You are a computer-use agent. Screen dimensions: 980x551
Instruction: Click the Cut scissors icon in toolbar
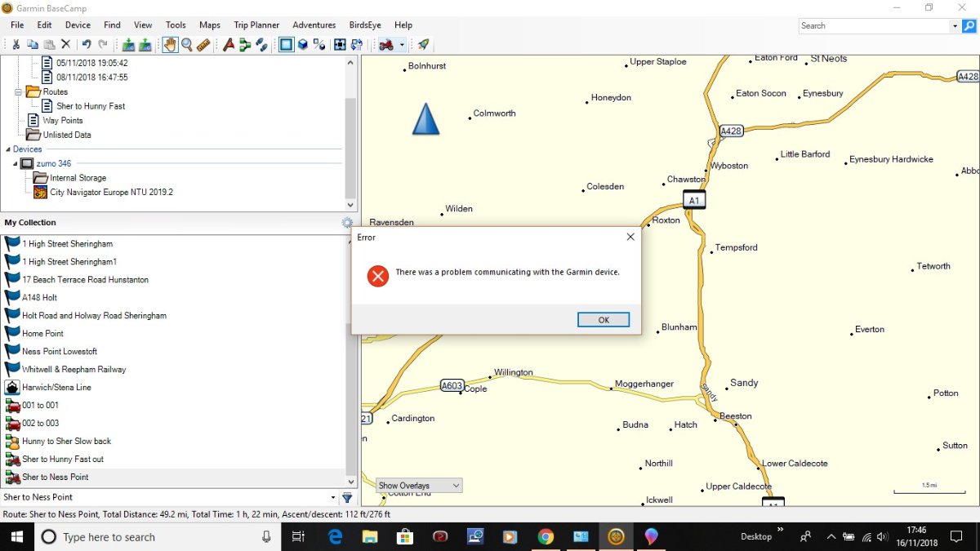[16, 45]
